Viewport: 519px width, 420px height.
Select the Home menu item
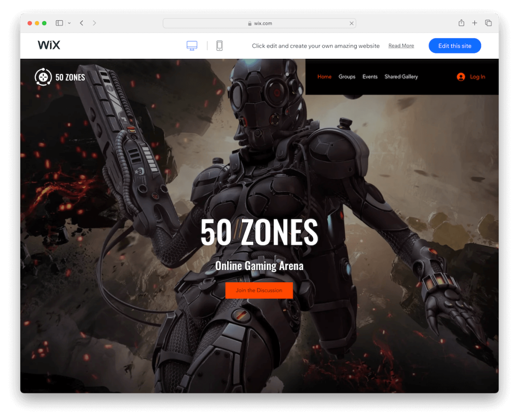click(x=324, y=77)
